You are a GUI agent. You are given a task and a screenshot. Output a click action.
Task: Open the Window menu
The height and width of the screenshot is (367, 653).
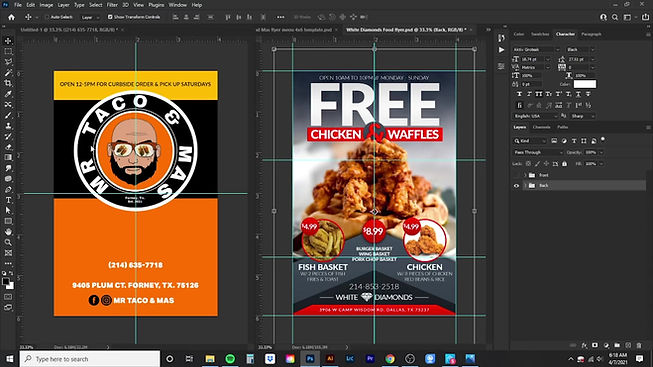pyautogui.click(x=177, y=5)
